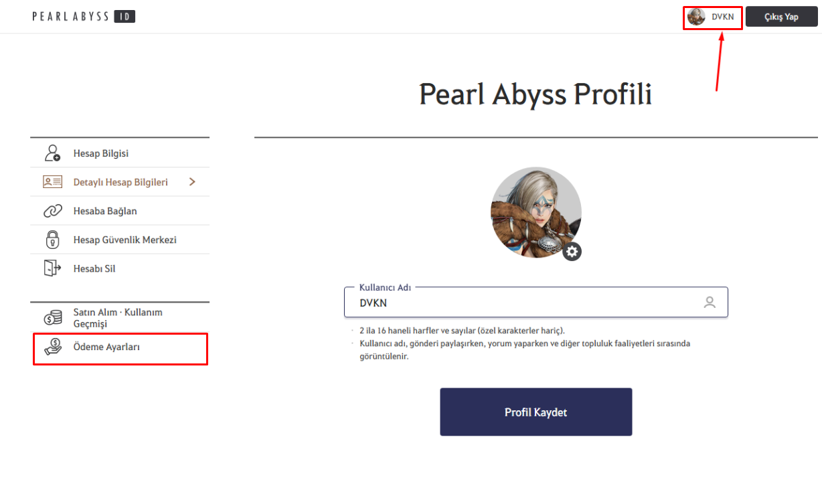822x504 pixels.
Task: Open Satın Alım · Kullanım Geçmişi entry
Action: (120, 318)
